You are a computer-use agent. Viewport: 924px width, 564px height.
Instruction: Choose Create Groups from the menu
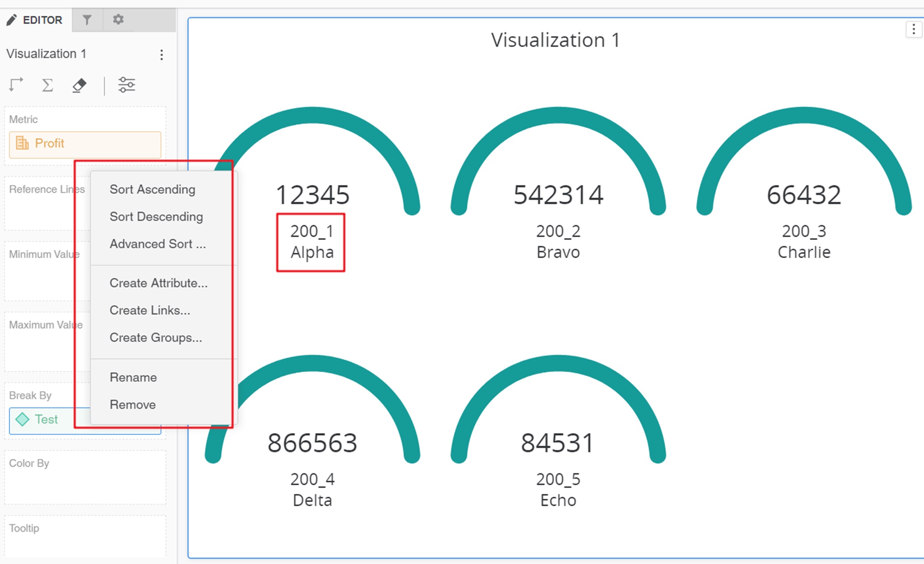[156, 338]
